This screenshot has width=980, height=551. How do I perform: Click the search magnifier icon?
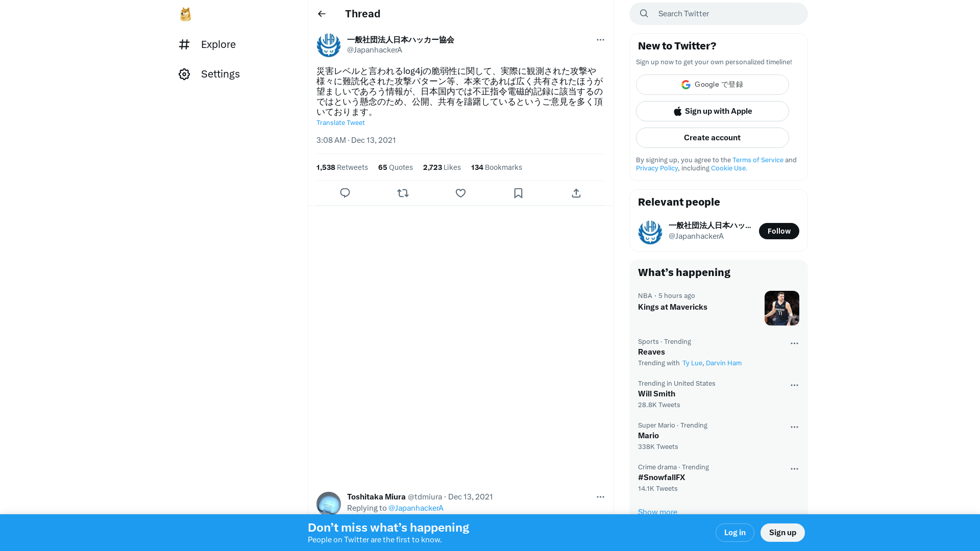point(644,14)
